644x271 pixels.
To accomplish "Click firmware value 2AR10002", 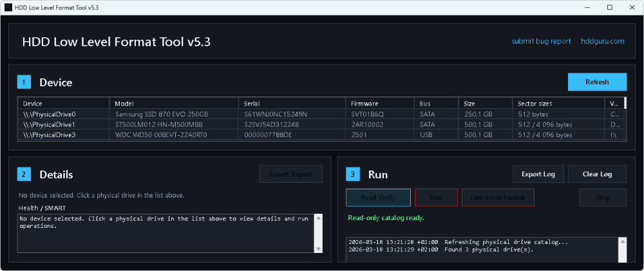I will [367, 124].
